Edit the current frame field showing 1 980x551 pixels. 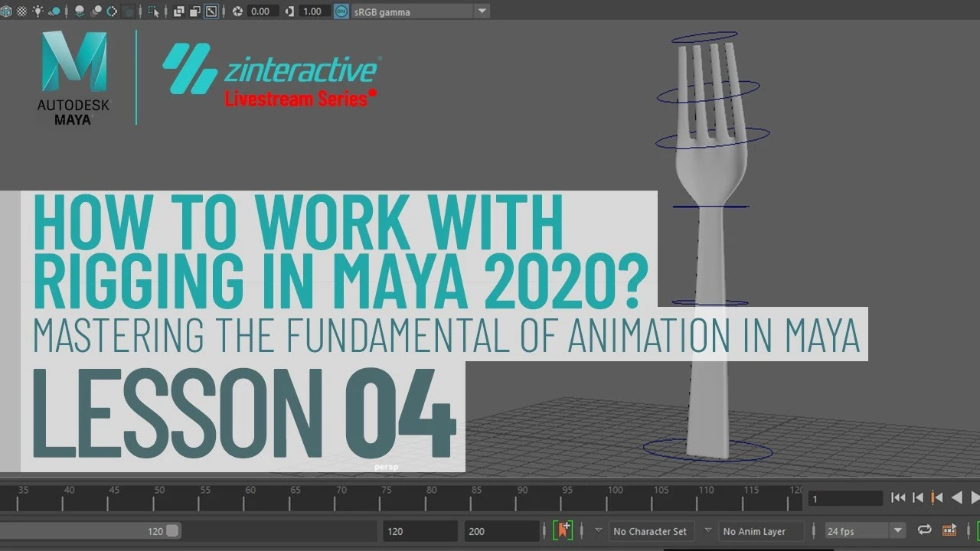tap(846, 498)
